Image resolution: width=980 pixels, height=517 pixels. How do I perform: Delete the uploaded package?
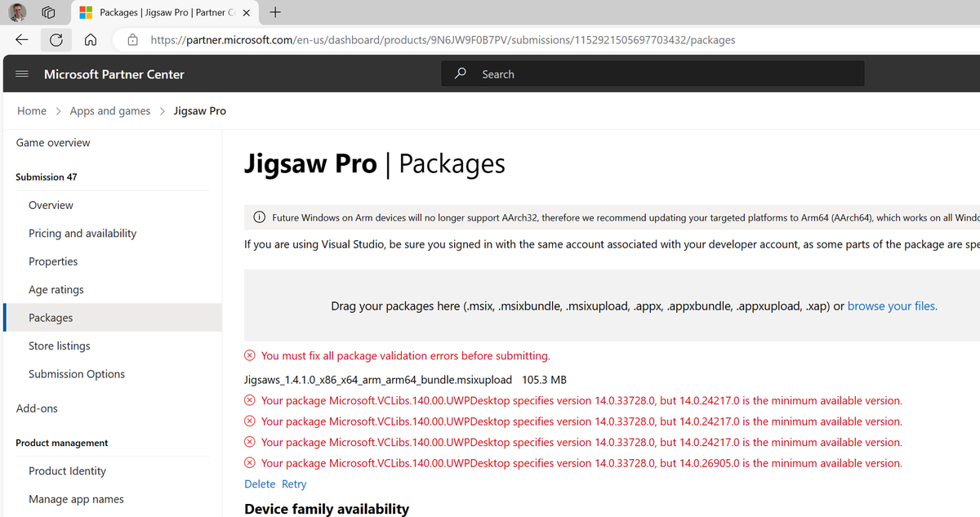(259, 484)
